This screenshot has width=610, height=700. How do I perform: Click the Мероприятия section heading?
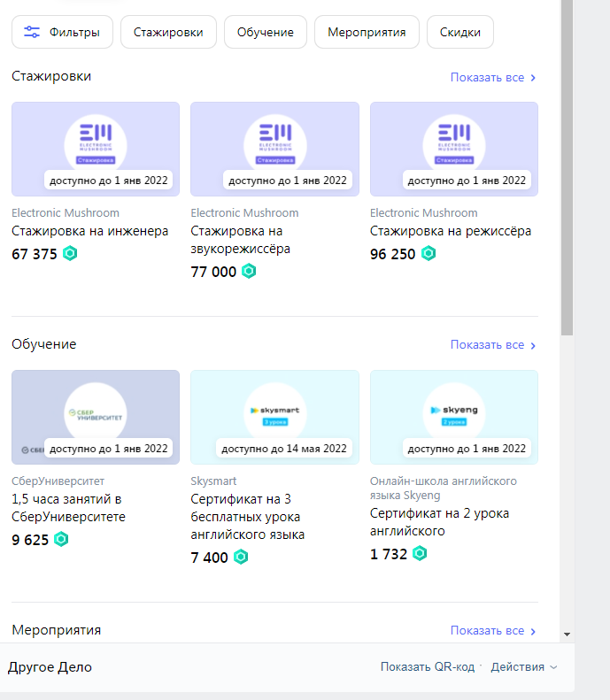(57, 630)
